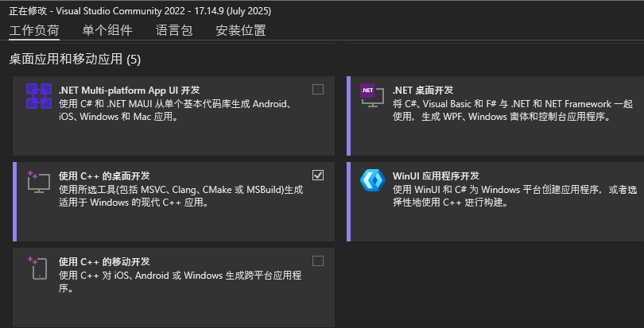Select the .NET Multi-platform App UI 开发 title
Image resolution: width=644 pixels, height=328 pixels.
point(130,90)
